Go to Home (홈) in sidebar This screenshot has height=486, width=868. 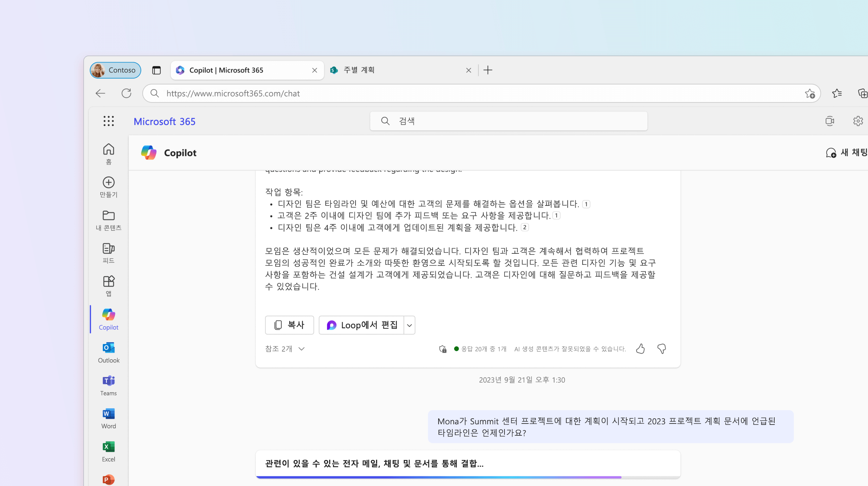(108, 154)
